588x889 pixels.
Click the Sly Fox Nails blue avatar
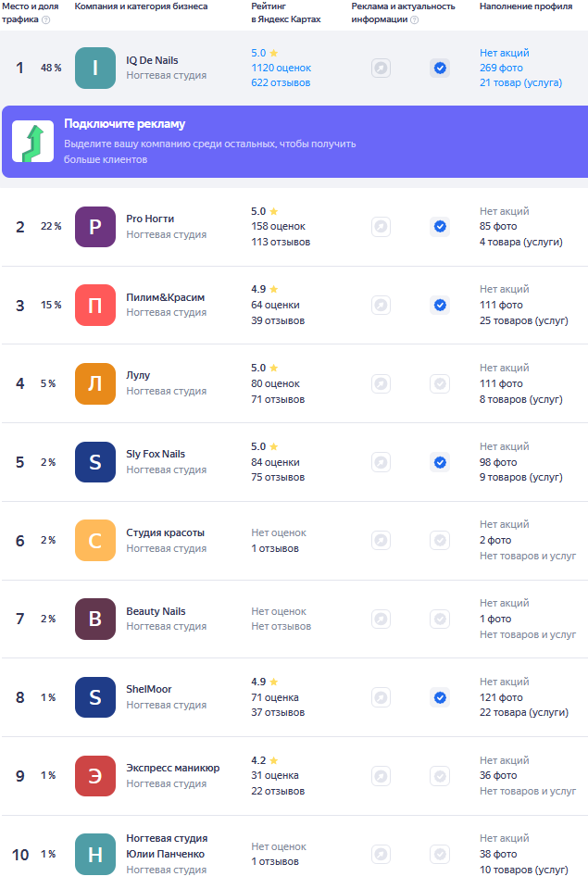[95, 462]
